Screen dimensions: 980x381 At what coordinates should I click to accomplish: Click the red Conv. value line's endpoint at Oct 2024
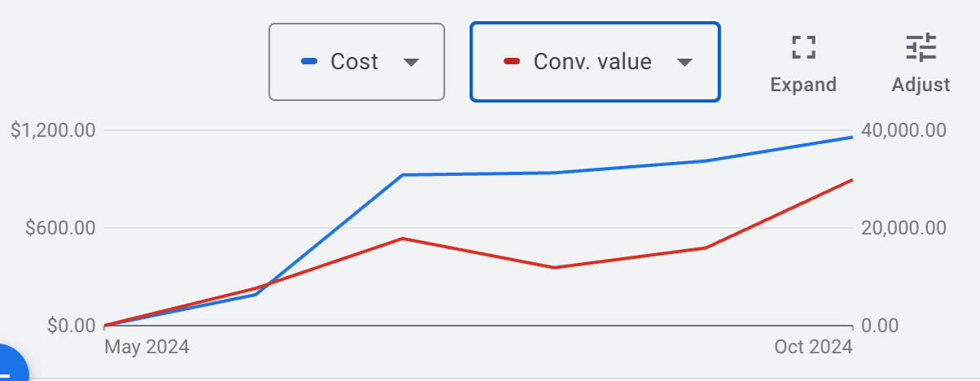point(852,180)
